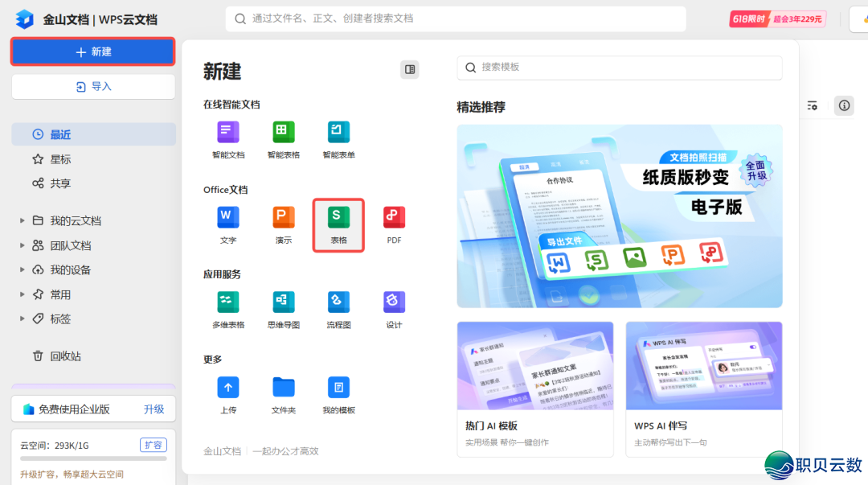Click 升级扩容，畅享超大云空间 link
This screenshot has width=868, height=485.
(x=72, y=474)
